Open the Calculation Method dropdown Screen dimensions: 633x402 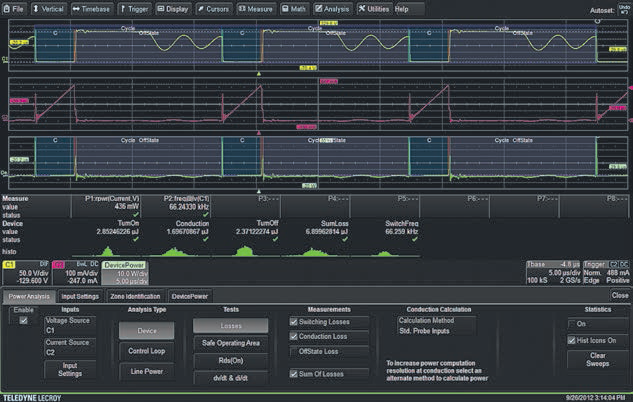pyautogui.click(x=436, y=326)
